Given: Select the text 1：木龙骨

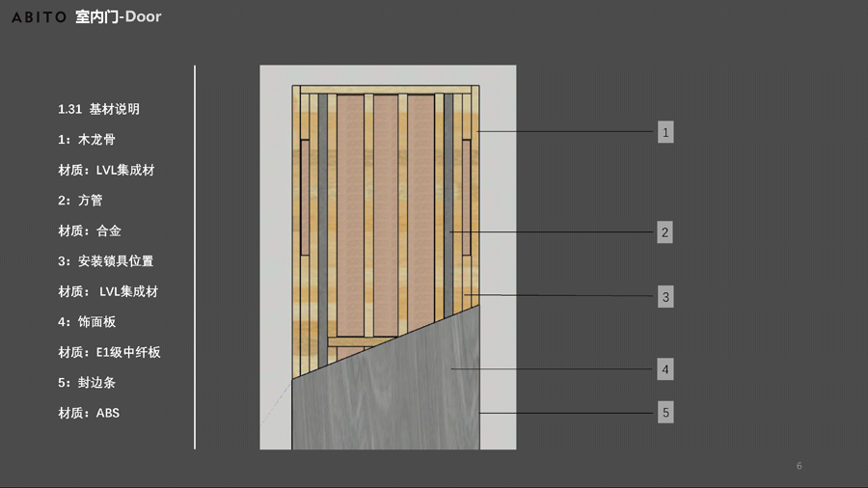Looking at the screenshot, I should [87, 140].
